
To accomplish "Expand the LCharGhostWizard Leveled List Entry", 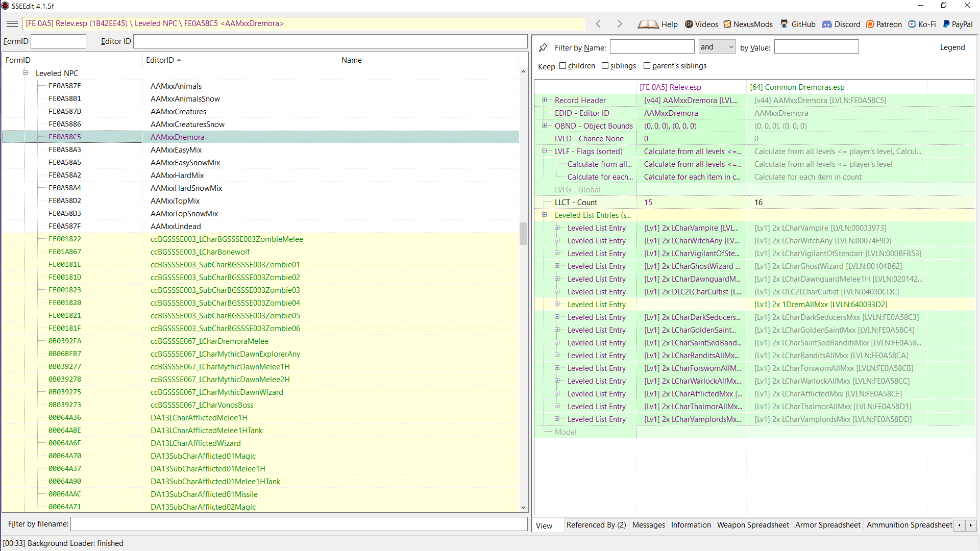I will (x=557, y=266).
